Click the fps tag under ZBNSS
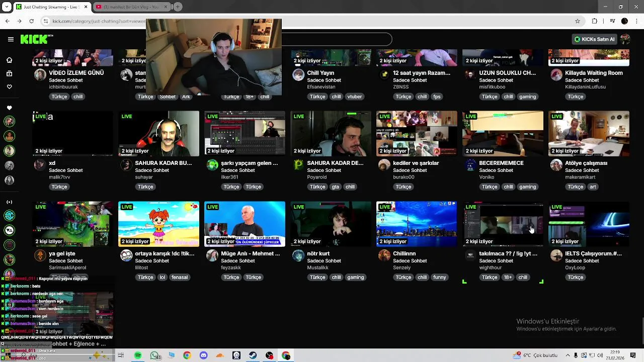This screenshot has width=644, height=362. (x=436, y=97)
